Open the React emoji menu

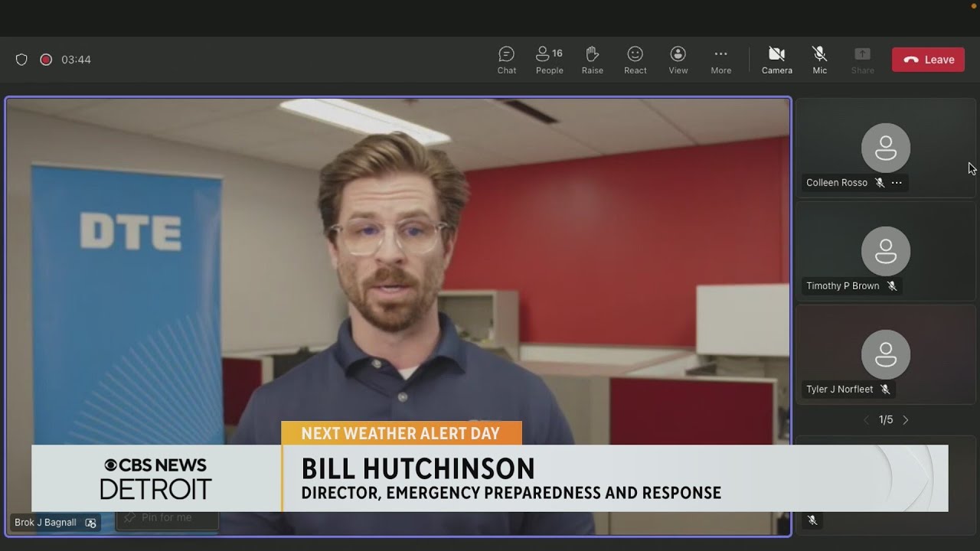tap(635, 60)
